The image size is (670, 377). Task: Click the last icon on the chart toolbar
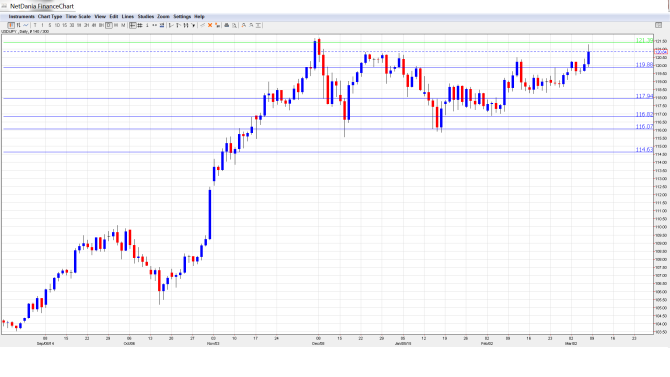(x=258, y=25)
